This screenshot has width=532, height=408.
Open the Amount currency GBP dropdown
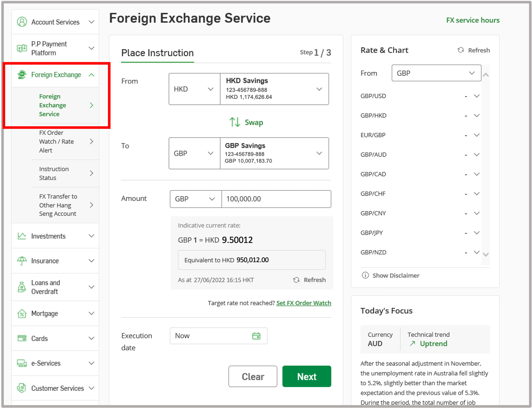(196, 199)
